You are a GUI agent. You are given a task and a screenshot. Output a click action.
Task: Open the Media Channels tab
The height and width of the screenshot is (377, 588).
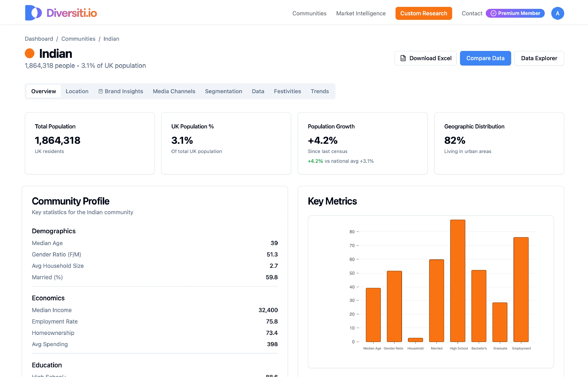(174, 91)
